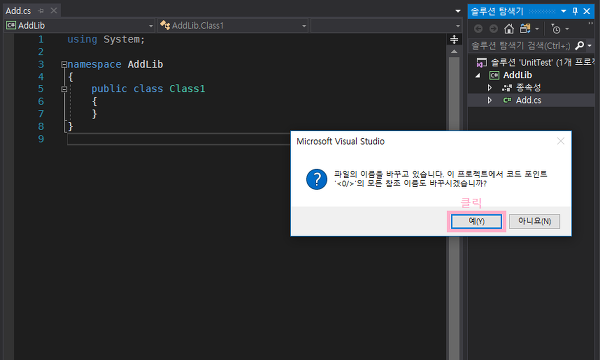Click line number 9 in the gutter
The height and width of the screenshot is (360, 600).
(41, 139)
